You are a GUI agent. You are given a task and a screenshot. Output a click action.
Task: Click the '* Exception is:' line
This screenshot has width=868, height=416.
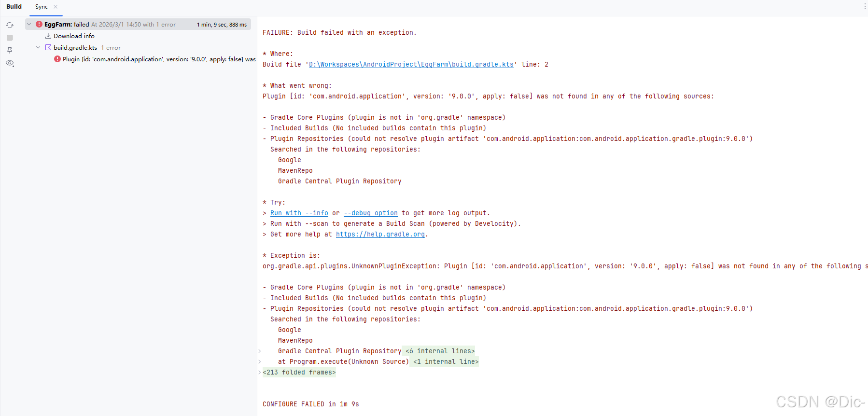click(x=291, y=255)
